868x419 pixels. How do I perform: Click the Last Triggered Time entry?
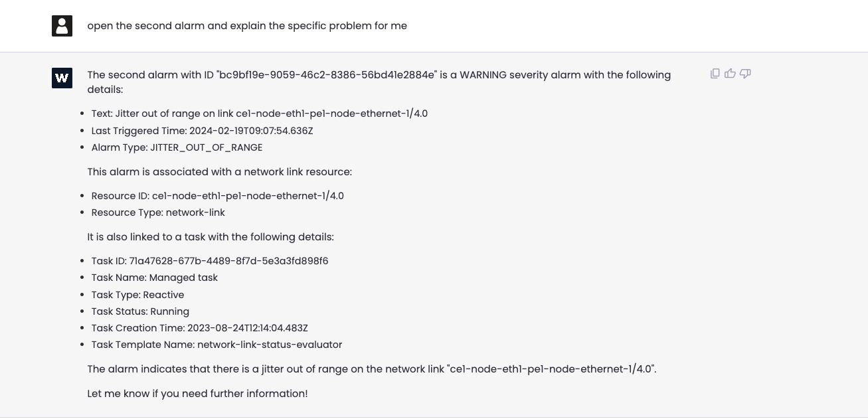click(x=202, y=130)
